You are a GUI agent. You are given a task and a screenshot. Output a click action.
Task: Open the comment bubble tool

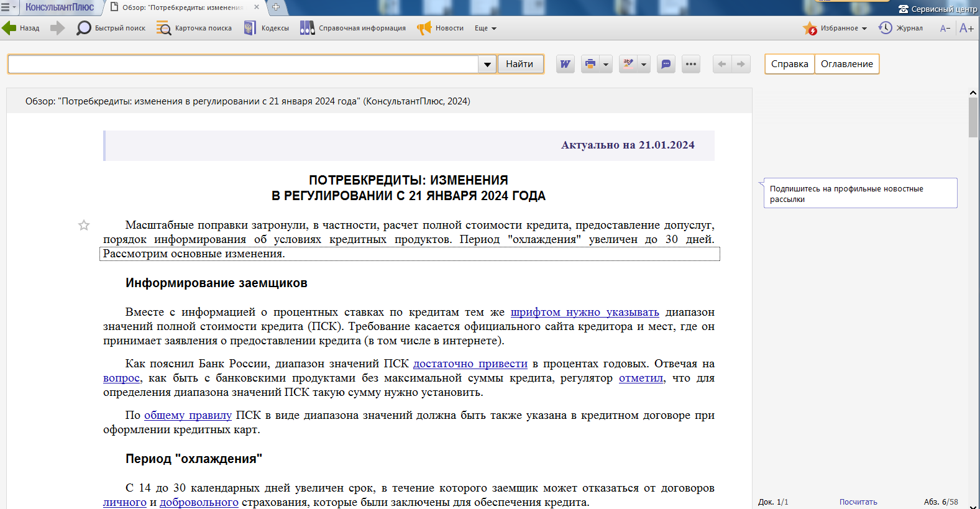(666, 64)
